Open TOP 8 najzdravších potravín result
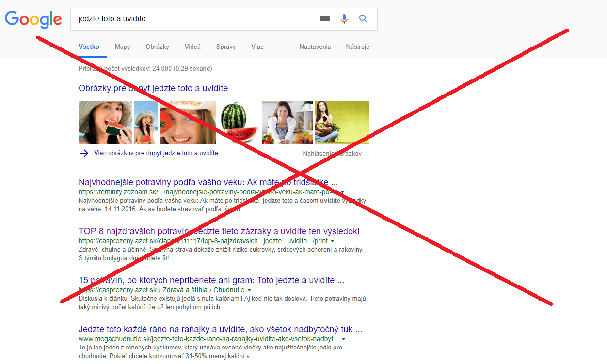The image size is (607, 364). tap(219, 231)
